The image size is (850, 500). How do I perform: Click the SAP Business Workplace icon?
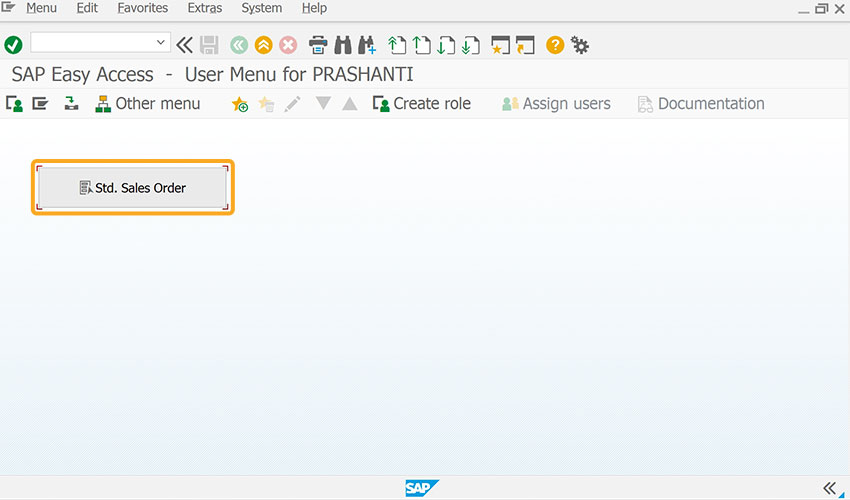(x=71, y=104)
